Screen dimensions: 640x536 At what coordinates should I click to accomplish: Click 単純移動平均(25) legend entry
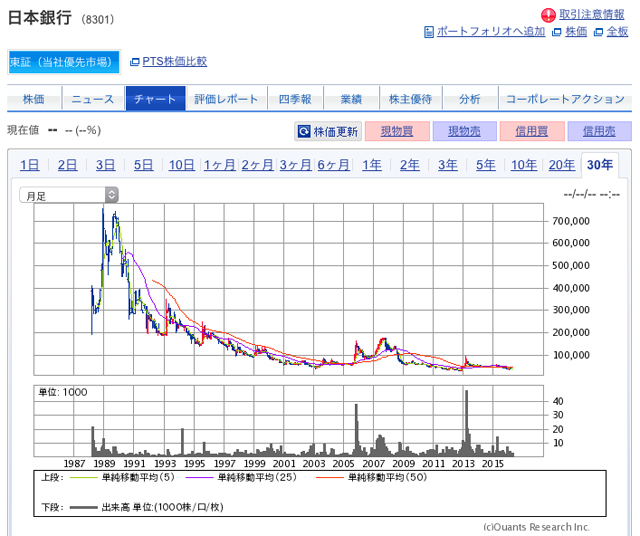pyautogui.click(x=241, y=477)
